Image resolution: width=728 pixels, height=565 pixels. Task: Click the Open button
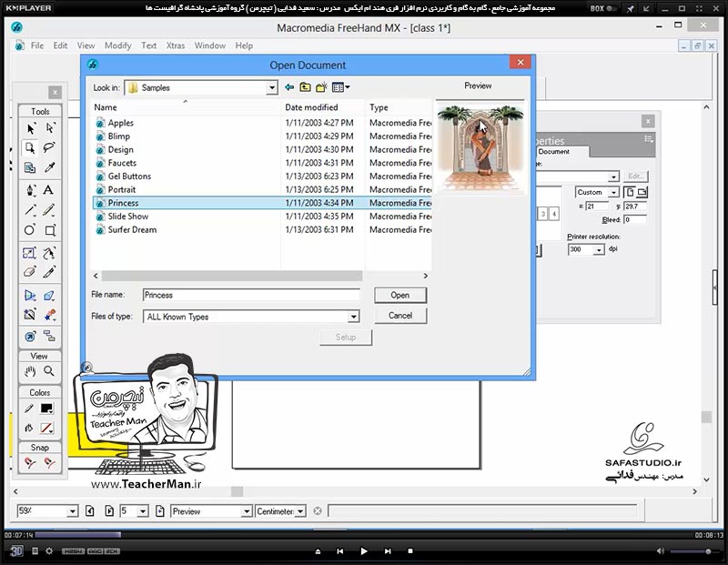click(x=400, y=296)
